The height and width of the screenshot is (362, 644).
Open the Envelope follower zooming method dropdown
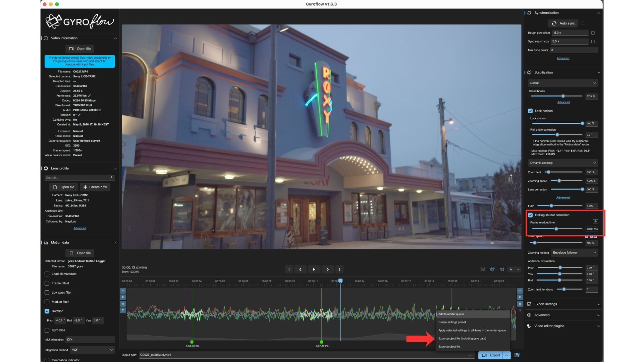coord(575,253)
